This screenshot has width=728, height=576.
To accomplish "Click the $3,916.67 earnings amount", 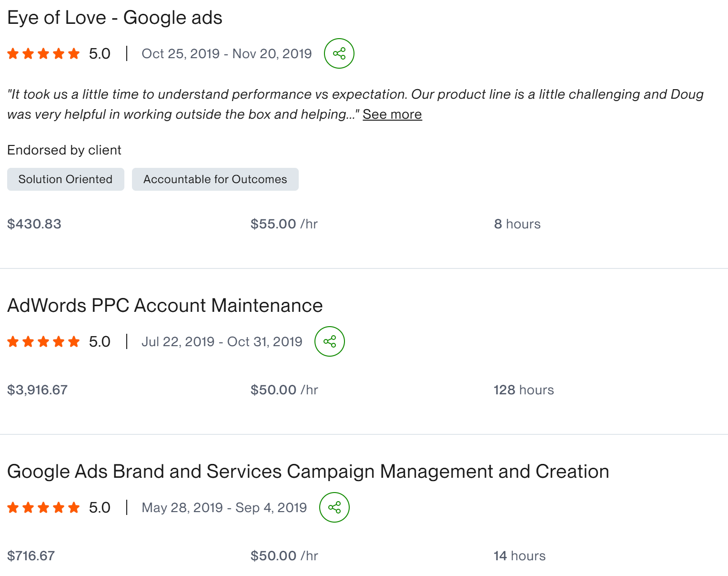I will (x=37, y=390).
